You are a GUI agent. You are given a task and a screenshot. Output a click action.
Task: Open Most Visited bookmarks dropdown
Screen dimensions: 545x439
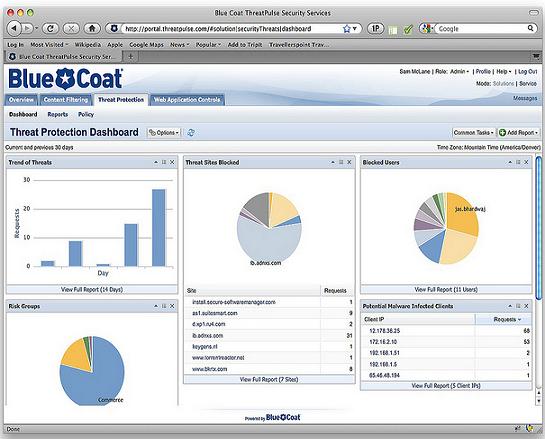49,45
